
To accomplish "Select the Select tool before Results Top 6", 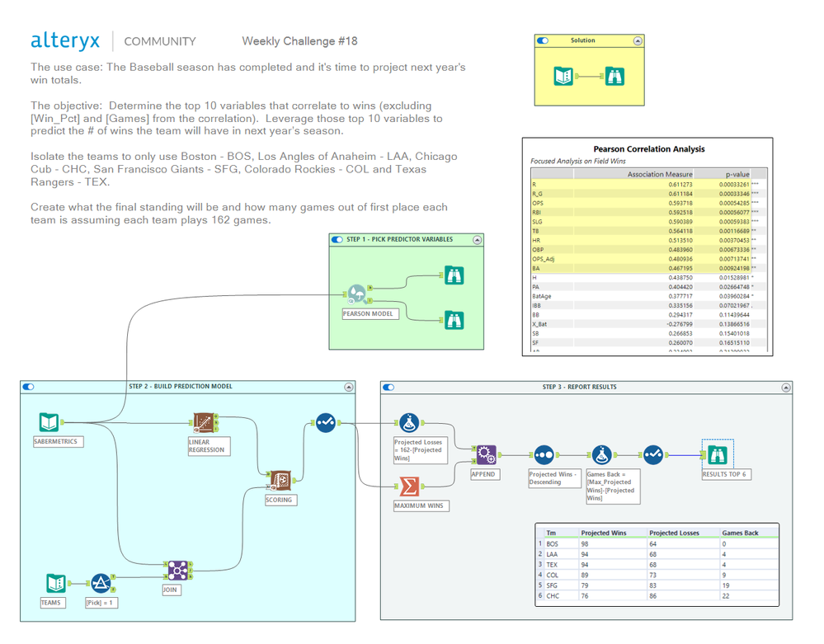I will tap(653, 455).
